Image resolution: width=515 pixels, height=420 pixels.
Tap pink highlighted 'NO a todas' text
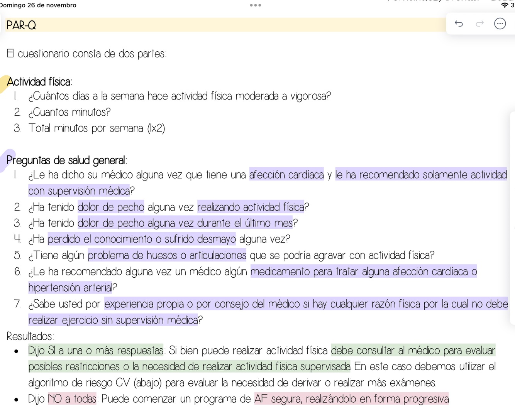[x=72, y=399]
